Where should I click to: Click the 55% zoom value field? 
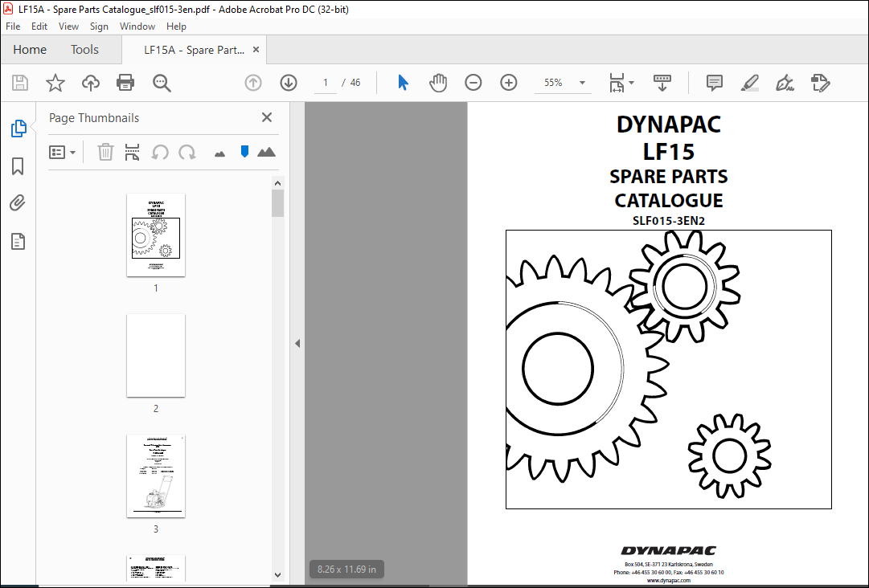click(x=553, y=83)
